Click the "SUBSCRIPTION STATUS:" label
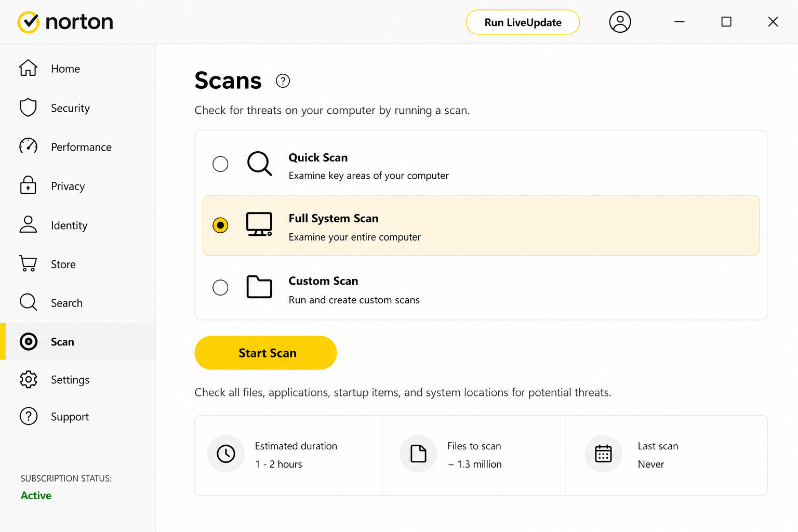The image size is (798, 532). click(x=66, y=478)
